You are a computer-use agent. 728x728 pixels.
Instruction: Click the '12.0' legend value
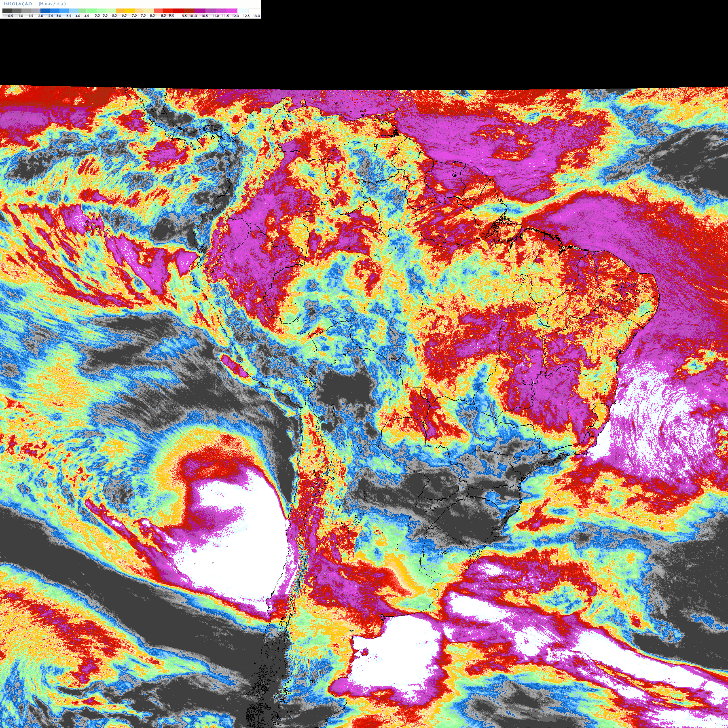[x=235, y=16]
